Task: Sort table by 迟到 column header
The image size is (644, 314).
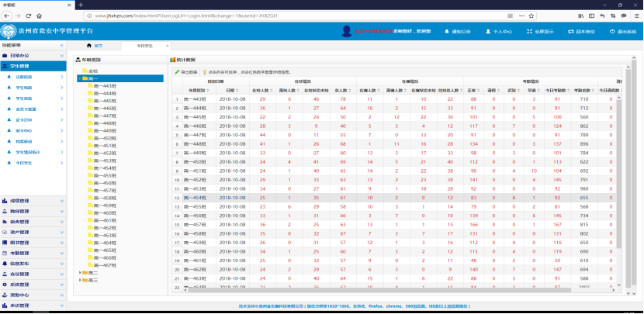Action: 514,90
